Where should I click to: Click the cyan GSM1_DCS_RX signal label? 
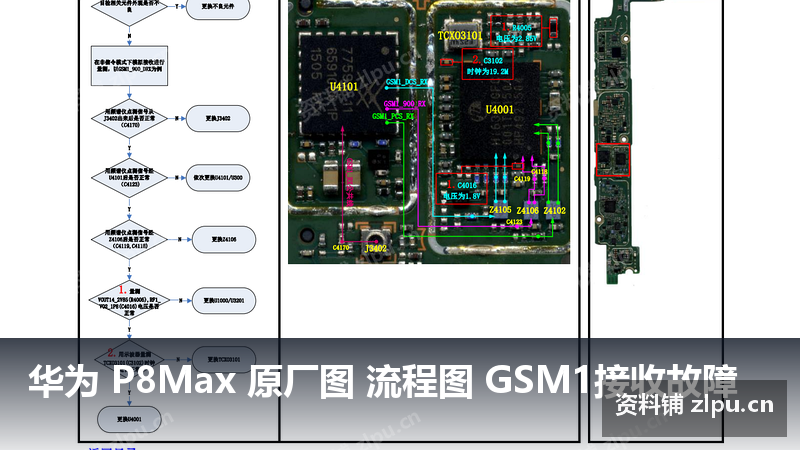pyautogui.click(x=407, y=82)
